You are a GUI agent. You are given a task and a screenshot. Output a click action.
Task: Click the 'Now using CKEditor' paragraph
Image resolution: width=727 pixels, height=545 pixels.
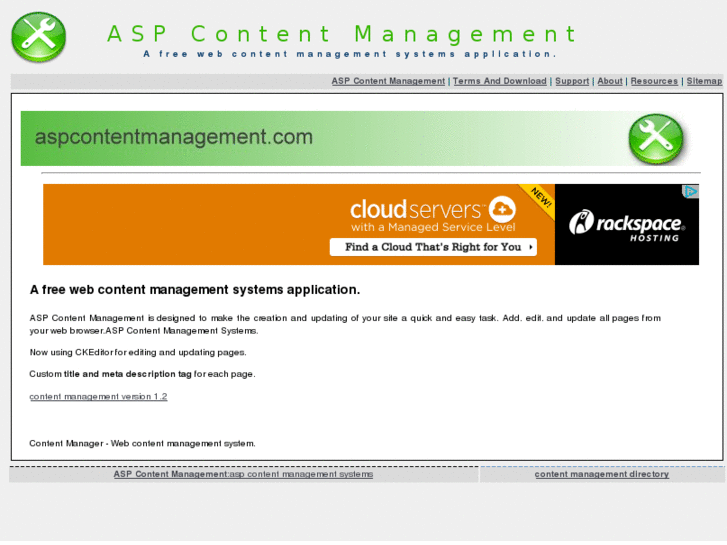pos(138,353)
